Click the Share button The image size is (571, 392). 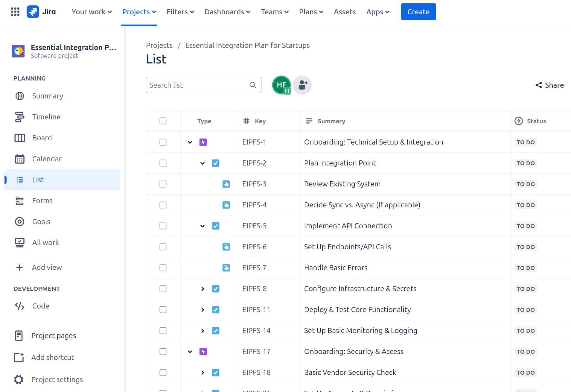point(549,85)
